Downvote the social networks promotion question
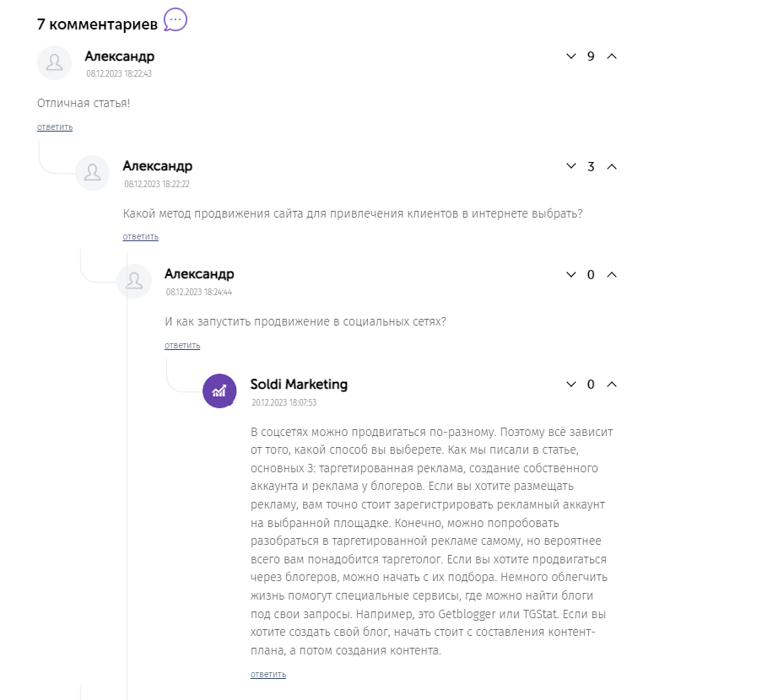Image resolution: width=767 pixels, height=700 pixels. (571, 275)
